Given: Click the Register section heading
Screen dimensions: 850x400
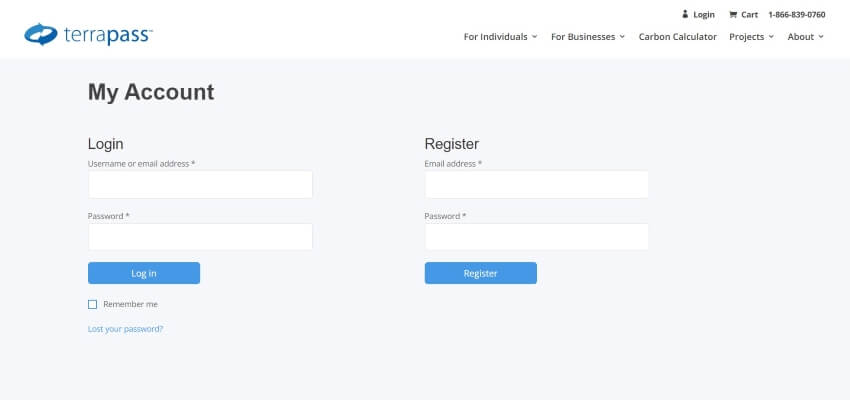Looking at the screenshot, I should 452,144.
